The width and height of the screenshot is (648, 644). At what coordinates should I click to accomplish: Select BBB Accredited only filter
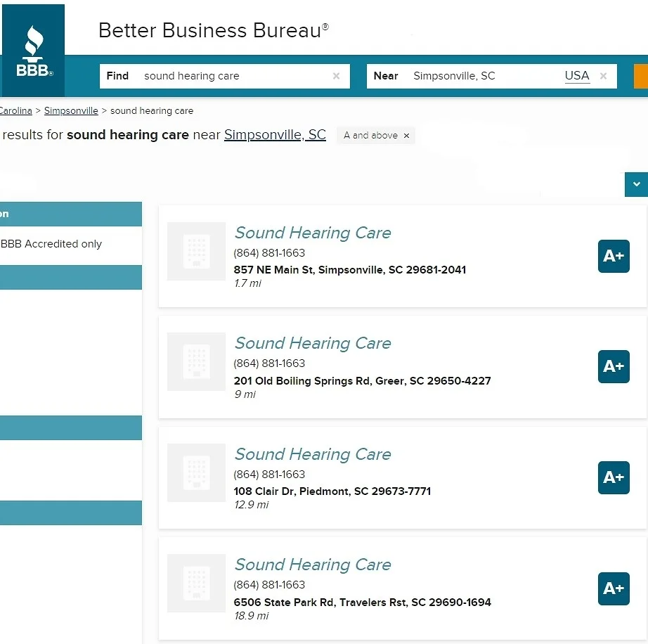click(51, 244)
